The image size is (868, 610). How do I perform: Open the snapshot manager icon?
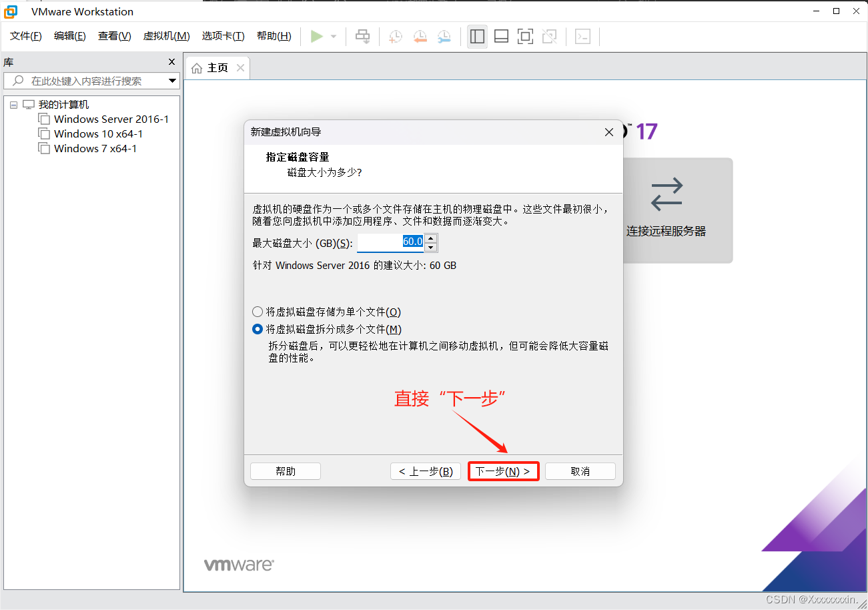click(444, 37)
